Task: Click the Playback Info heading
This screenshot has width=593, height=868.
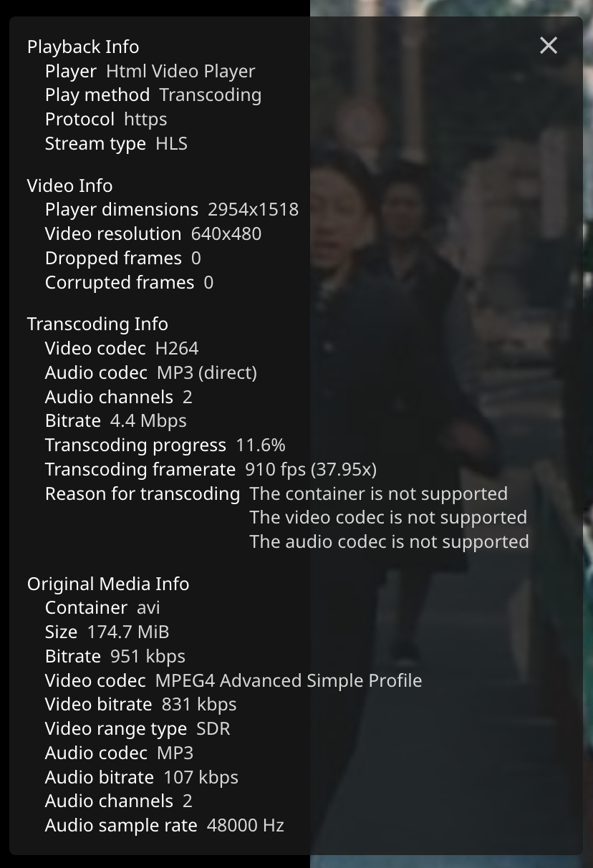Action: tap(83, 47)
